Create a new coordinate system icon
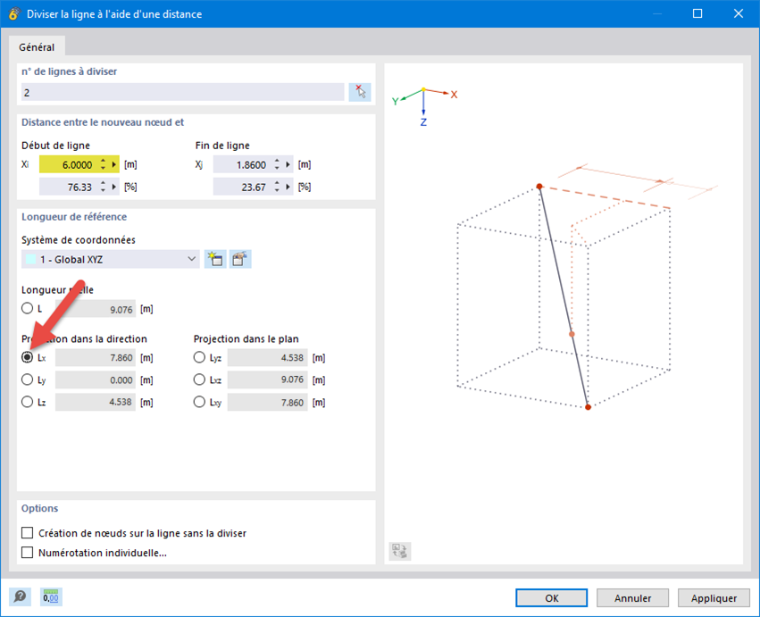 (215, 259)
